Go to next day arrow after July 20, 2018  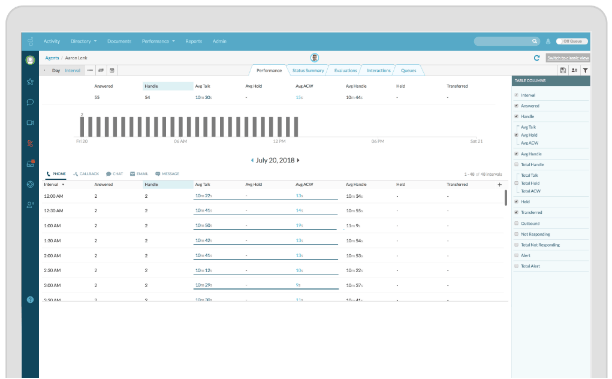298,160
